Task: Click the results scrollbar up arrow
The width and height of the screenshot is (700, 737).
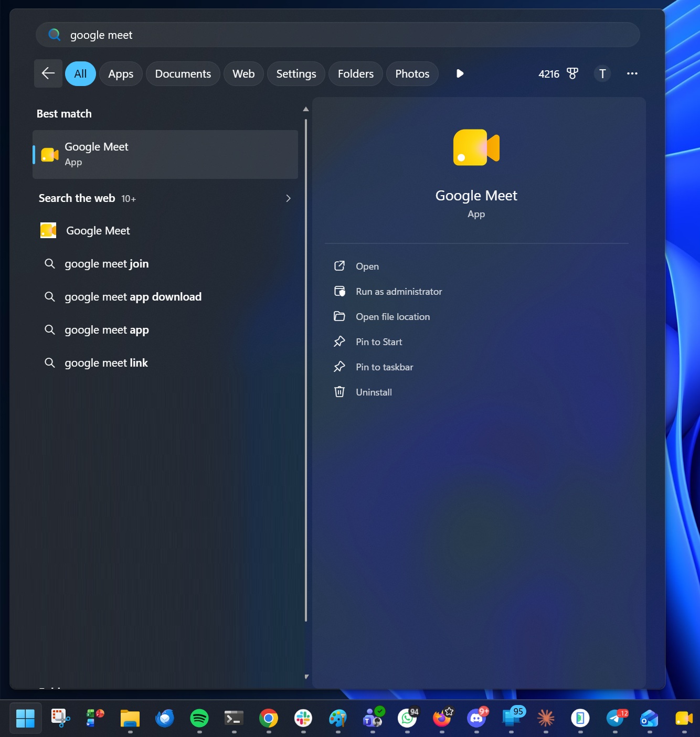Action: [x=306, y=109]
